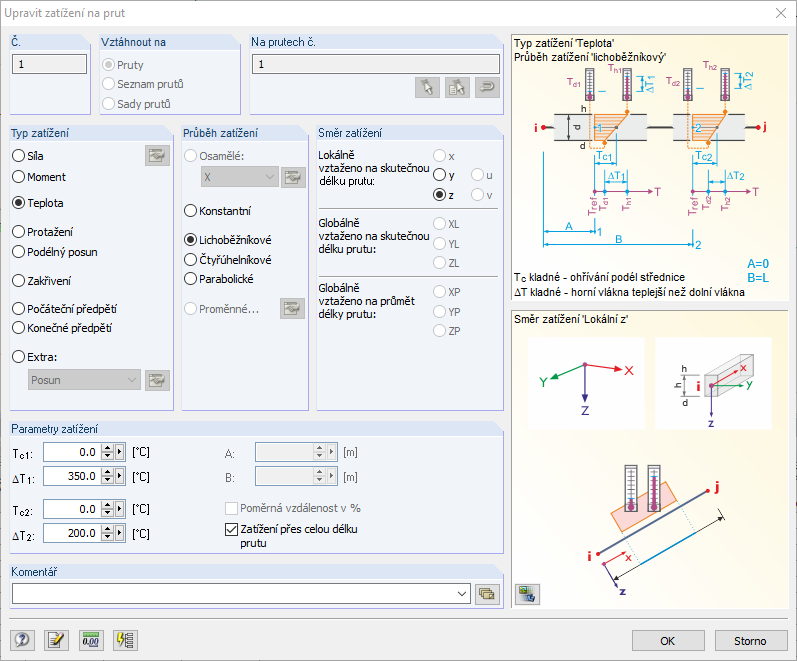Click the pick members graphically icon
The height and width of the screenshot is (661, 797).
(427, 88)
